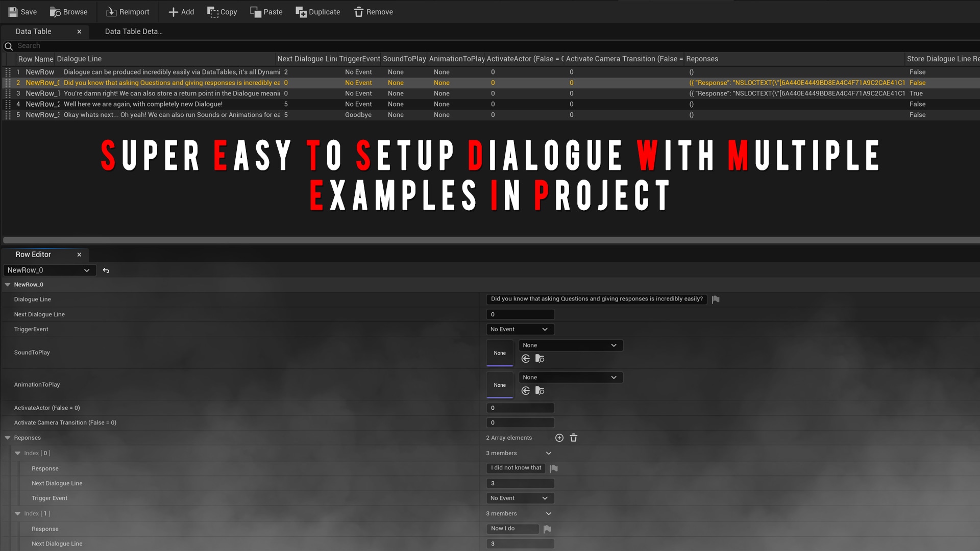Screen dimensions: 980x551
Task: Toggle localization flag on 'I did not know that' response
Action: tap(554, 468)
